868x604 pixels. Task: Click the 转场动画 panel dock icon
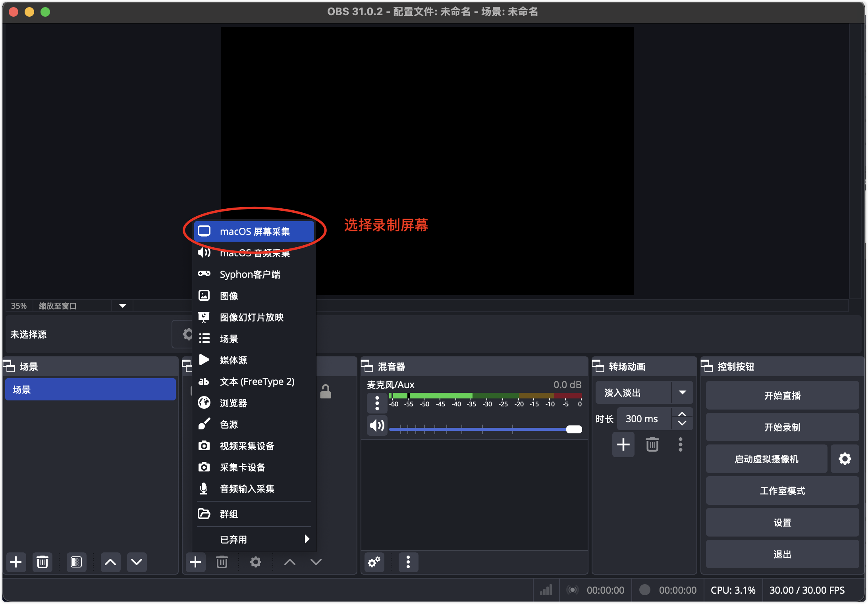coord(598,366)
